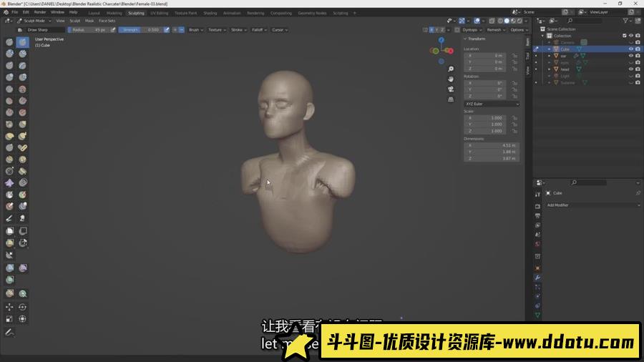Screen dimensions: 644x362
Task: Switch to solid viewport shading mode
Action: pos(507,21)
